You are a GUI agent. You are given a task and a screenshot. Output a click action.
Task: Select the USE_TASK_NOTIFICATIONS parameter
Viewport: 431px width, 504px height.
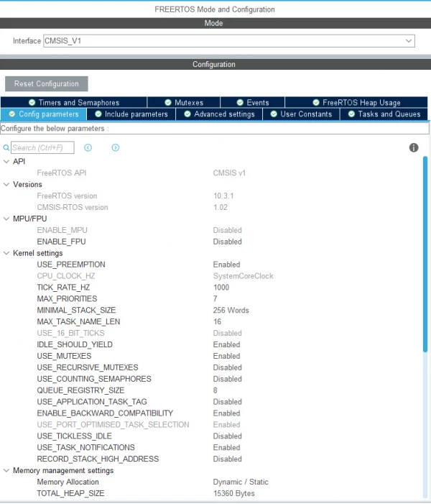(x=85, y=447)
